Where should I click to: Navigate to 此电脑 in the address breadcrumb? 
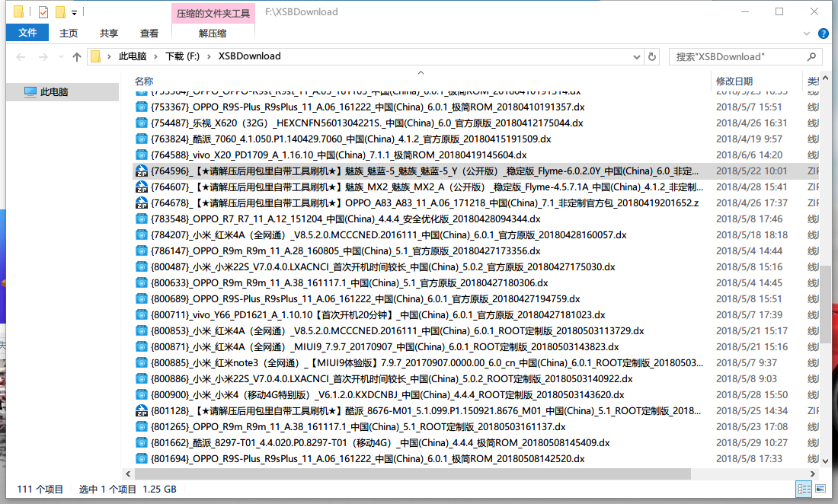[133, 56]
